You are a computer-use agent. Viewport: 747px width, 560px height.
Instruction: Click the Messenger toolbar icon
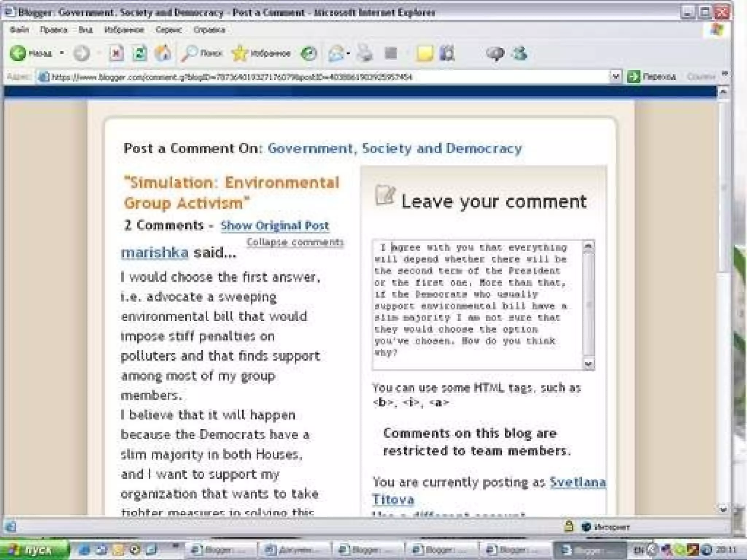519,54
